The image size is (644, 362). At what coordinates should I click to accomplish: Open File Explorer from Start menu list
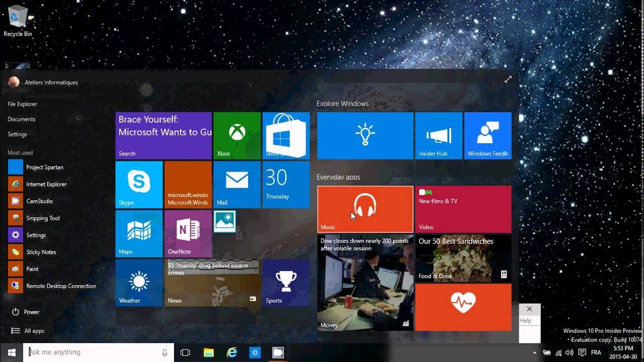tap(23, 104)
